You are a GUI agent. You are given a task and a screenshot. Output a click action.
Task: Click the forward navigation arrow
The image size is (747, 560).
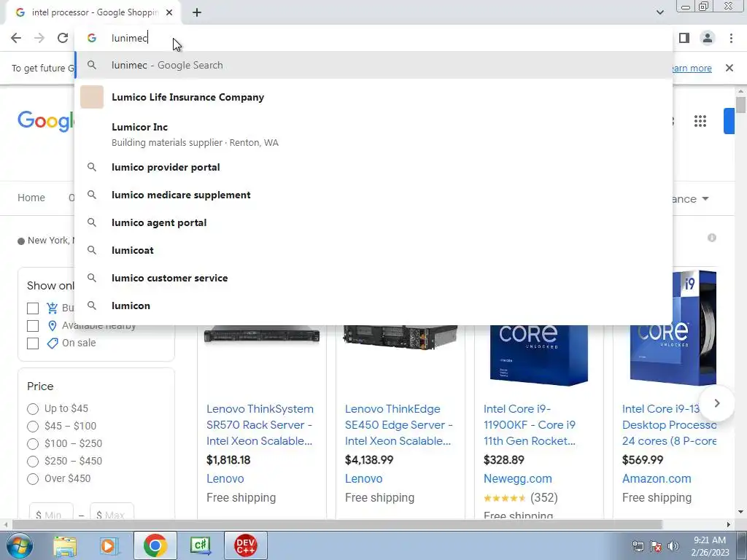coord(39,38)
